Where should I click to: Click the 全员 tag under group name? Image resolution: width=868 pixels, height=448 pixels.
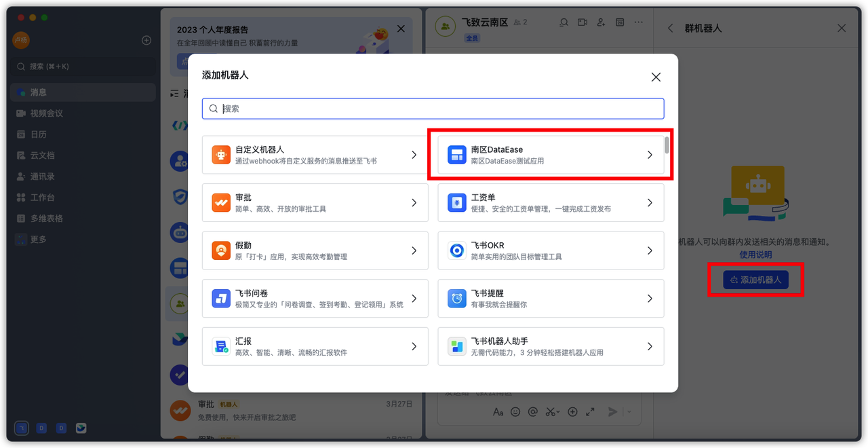(x=472, y=39)
